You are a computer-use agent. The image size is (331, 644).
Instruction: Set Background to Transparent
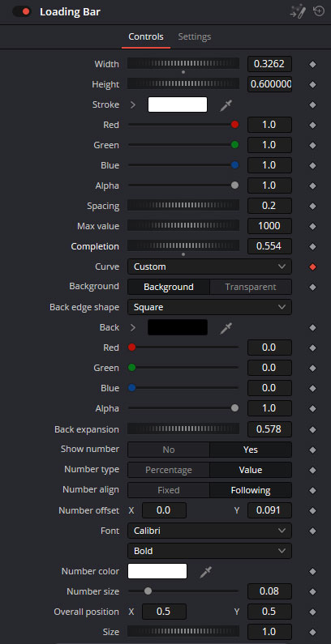[x=251, y=287]
